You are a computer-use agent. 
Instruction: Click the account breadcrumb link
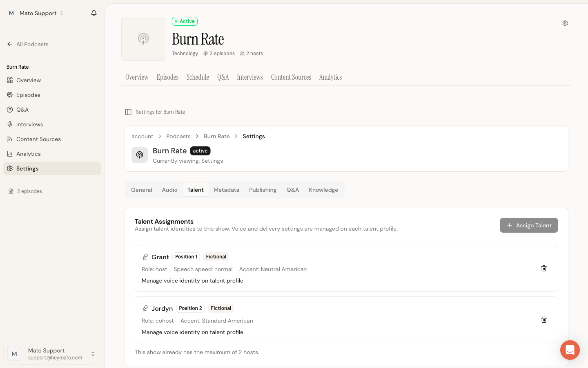coord(142,136)
